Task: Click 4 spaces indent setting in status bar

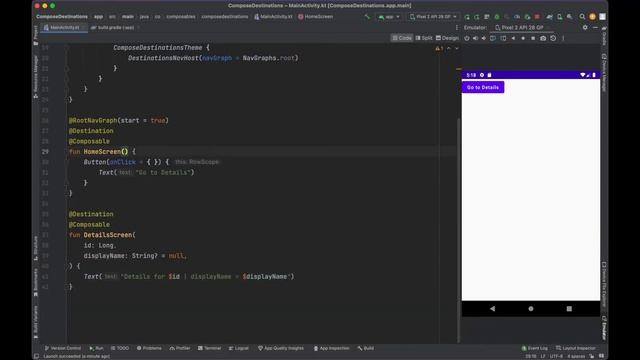Action: pos(576,356)
